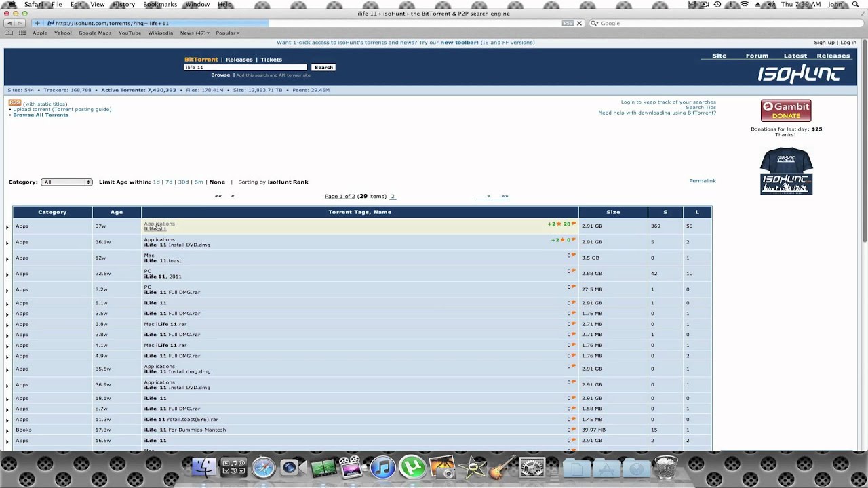This screenshot has height=488, width=868.
Task: Add bookmark with the plus button
Action: pos(37,23)
